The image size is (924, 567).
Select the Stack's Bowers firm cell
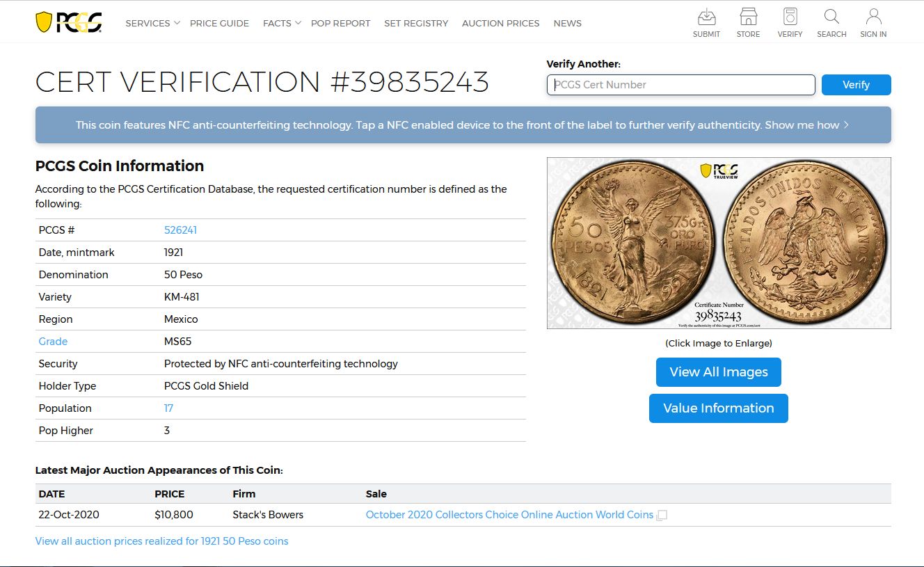pos(268,515)
